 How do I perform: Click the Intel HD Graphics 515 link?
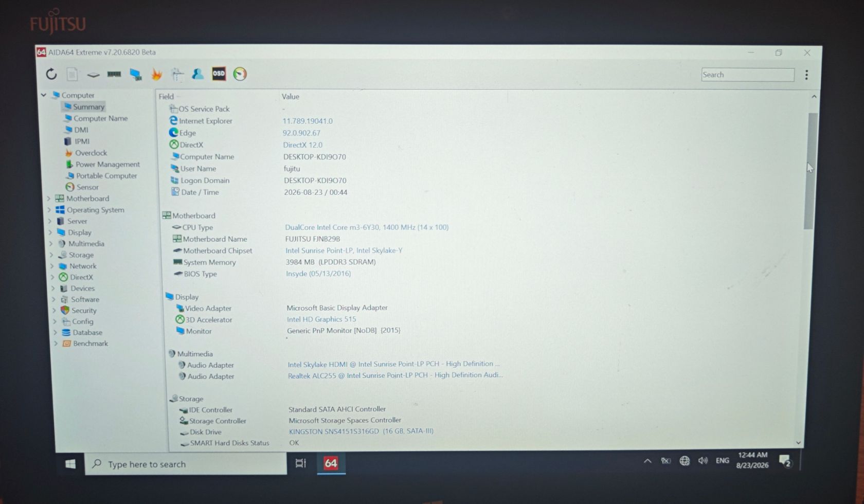click(x=321, y=319)
